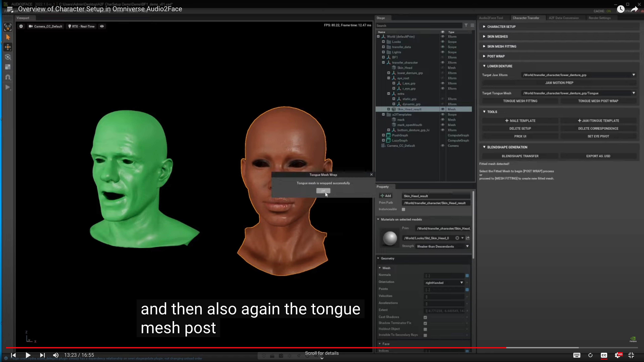Screen dimensions: 644x362
Task: Collapse the transfer_character tree node
Action: pos(383,62)
